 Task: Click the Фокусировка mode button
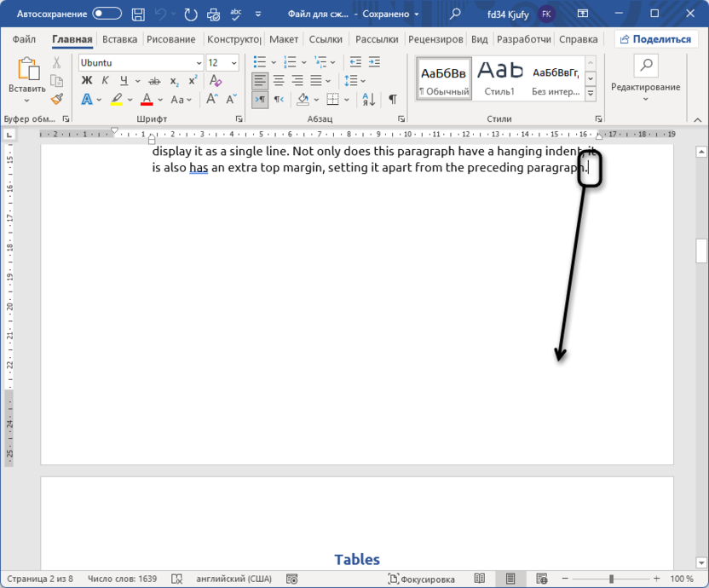pos(421,579)
